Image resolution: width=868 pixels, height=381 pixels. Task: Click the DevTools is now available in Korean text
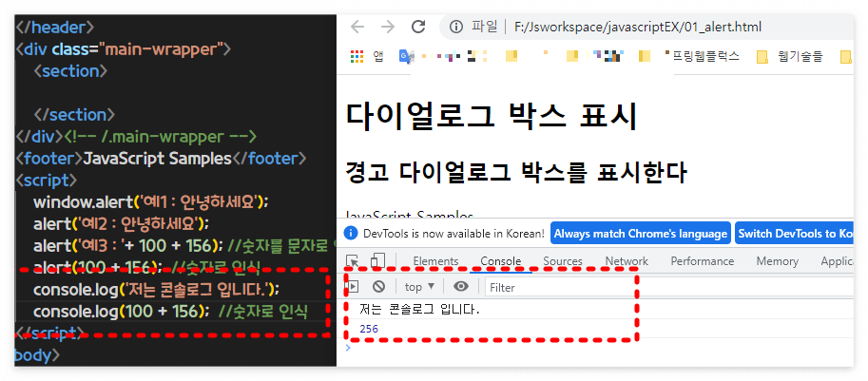pos(453,234)
